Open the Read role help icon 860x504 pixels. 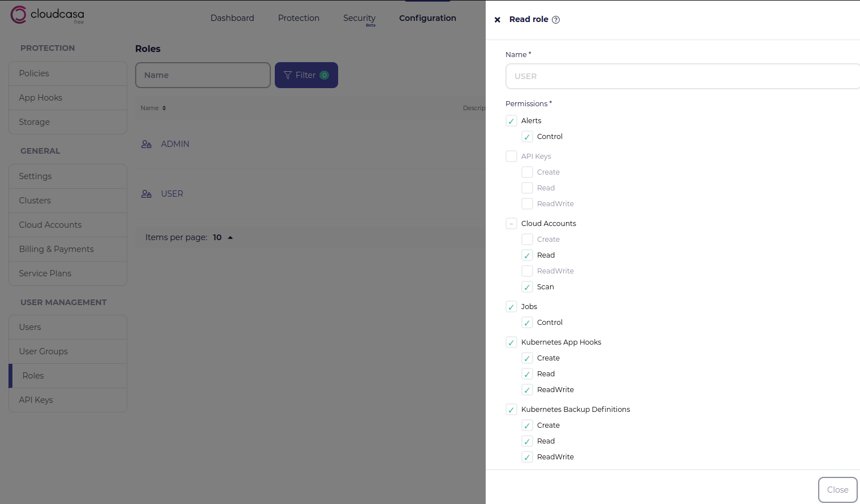[556, 20]
